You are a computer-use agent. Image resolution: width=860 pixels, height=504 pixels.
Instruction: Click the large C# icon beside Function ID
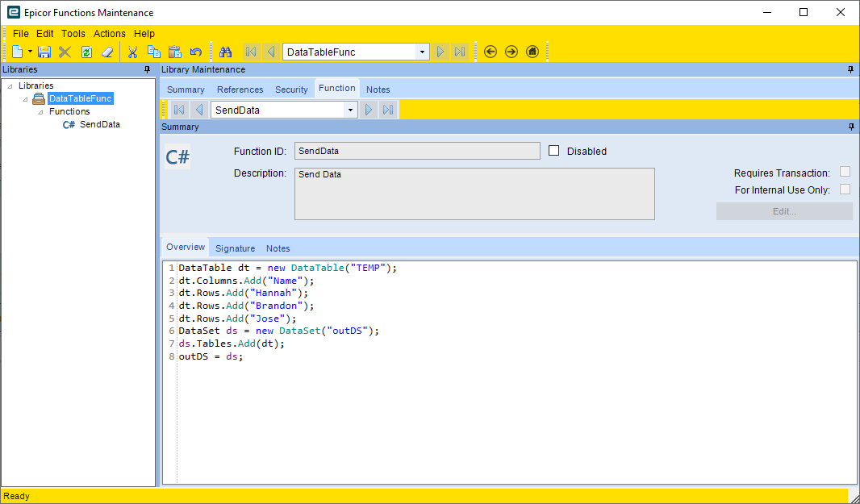[x=177, y=157]
